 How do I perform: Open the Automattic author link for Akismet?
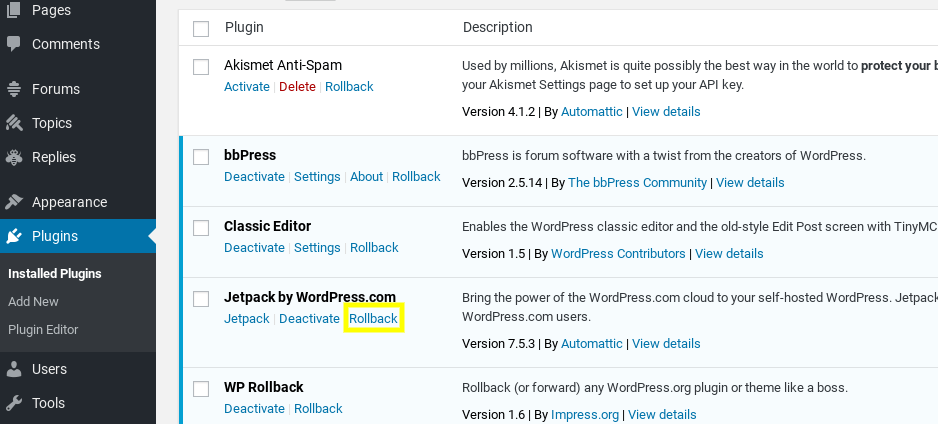pos(592,112)
